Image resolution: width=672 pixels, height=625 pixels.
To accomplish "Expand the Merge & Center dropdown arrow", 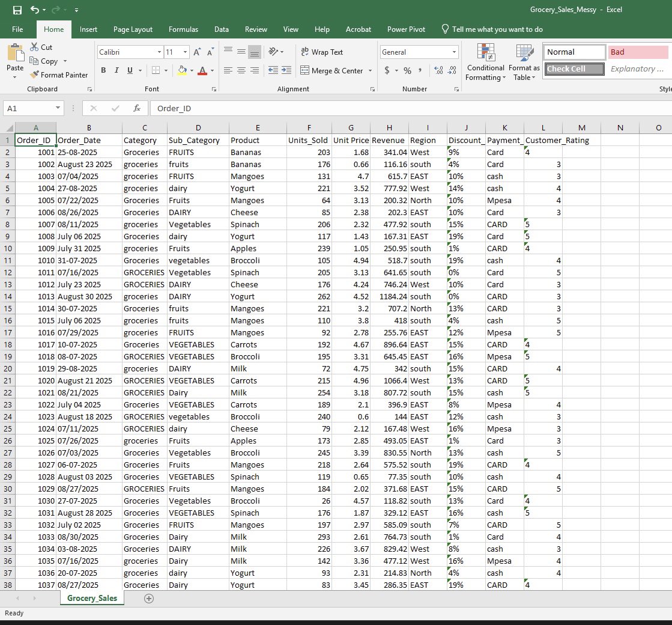I will pos(370,71).
